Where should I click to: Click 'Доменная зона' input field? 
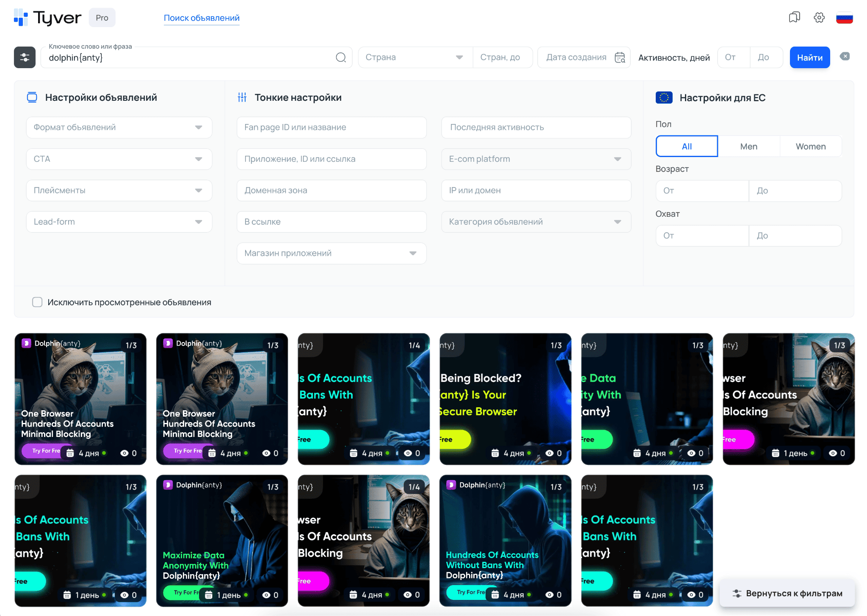pos(331,190)
